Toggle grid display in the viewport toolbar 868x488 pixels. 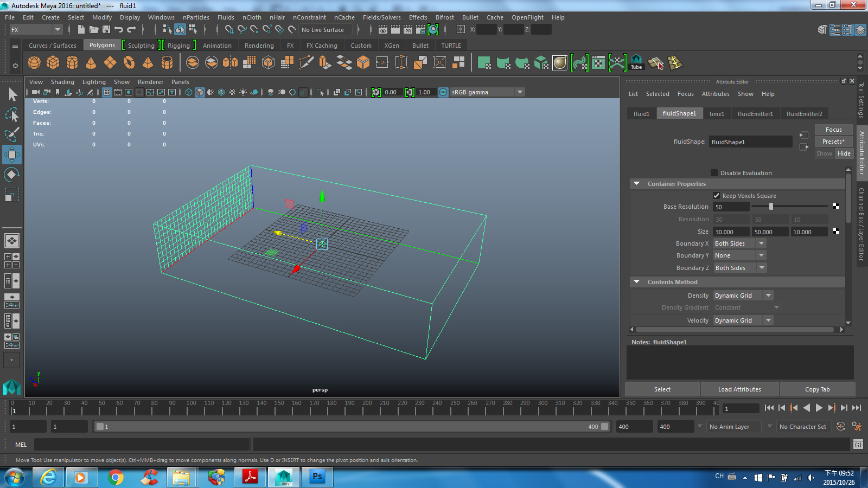tap(106, 92)
